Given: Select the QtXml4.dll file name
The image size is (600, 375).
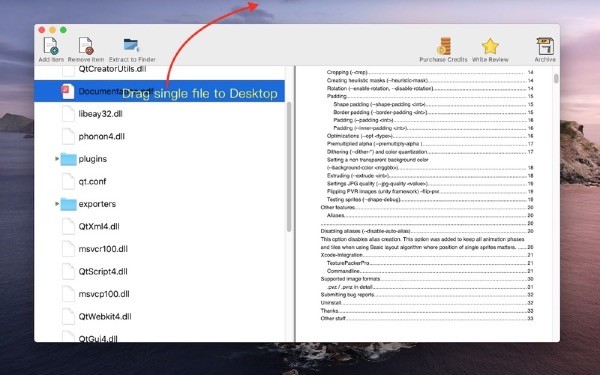Looking at the screenshot, I should (x=99, y=226).
